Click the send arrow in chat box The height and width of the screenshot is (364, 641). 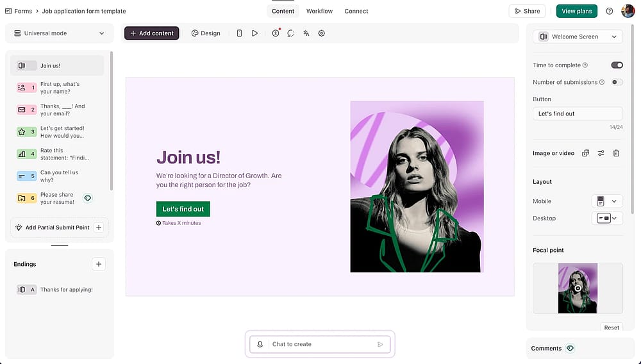pyautogui.click(x=380, y=344)
